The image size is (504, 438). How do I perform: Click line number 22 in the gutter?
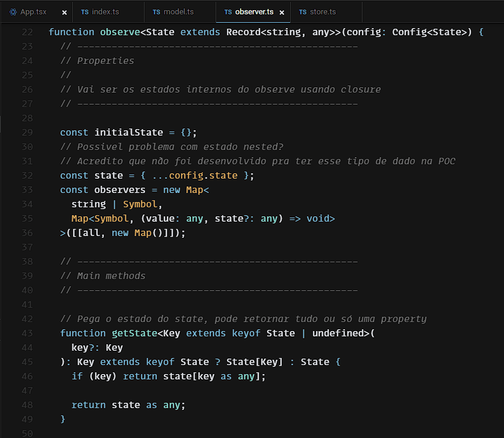coord(27,32)
